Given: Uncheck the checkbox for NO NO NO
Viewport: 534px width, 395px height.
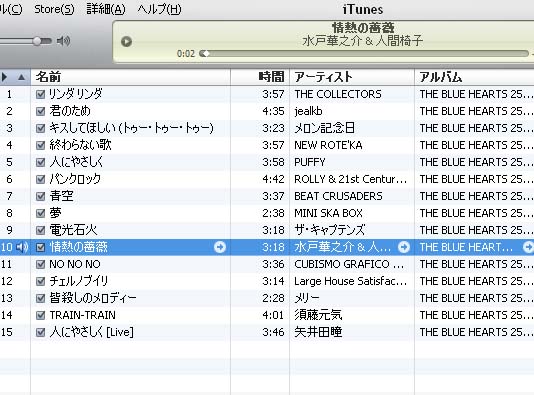Looking at the screenshot, I should pos(41,265).
